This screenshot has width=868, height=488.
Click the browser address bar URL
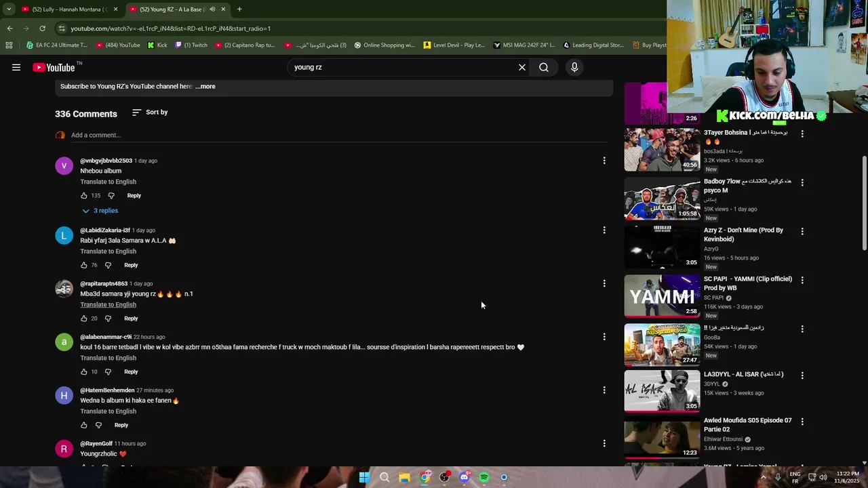click(x=170, y=28)
